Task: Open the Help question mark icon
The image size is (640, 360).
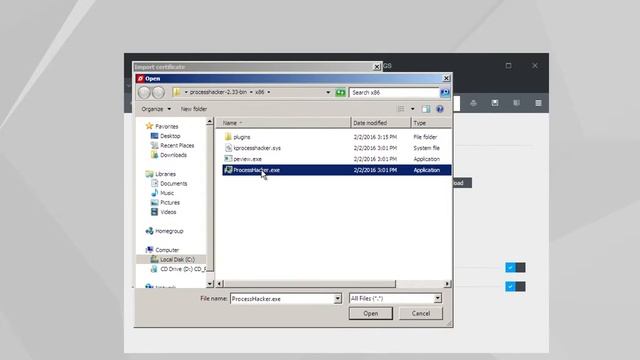Action: click(440, 109)
